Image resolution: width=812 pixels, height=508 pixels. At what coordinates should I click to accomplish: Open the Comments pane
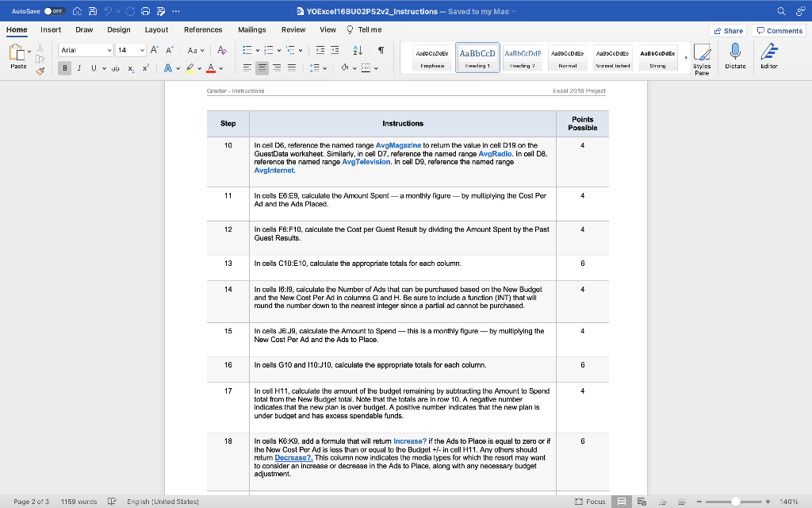pos(779,31)
